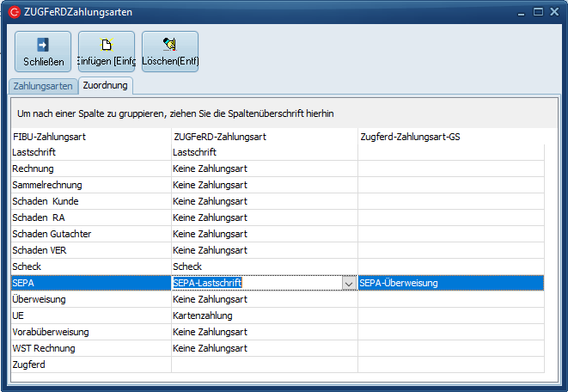Click Keine Zahlungsart in the Rechnung row
Viewport: 568px width, 392px height.
point(265,168)
